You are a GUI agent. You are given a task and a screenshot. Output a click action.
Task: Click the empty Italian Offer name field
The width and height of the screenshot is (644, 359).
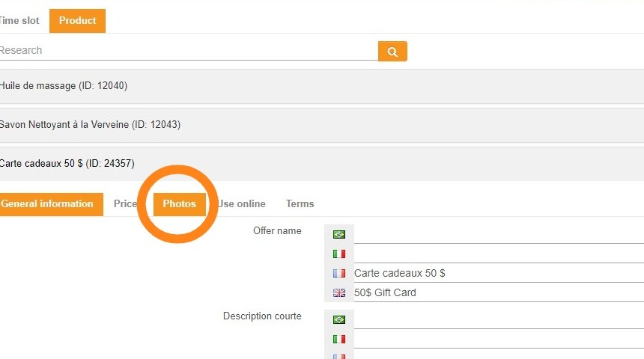499,254
